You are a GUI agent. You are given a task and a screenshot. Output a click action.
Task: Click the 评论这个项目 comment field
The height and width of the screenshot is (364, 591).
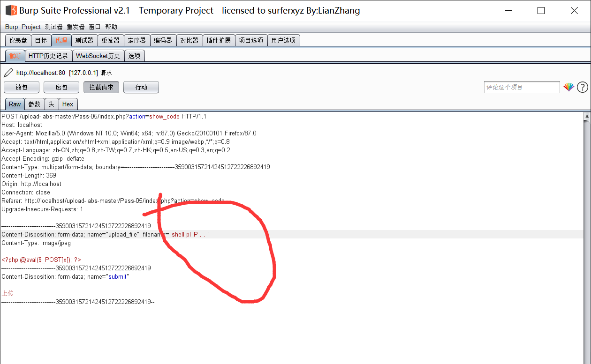click(x=522, y=87)
